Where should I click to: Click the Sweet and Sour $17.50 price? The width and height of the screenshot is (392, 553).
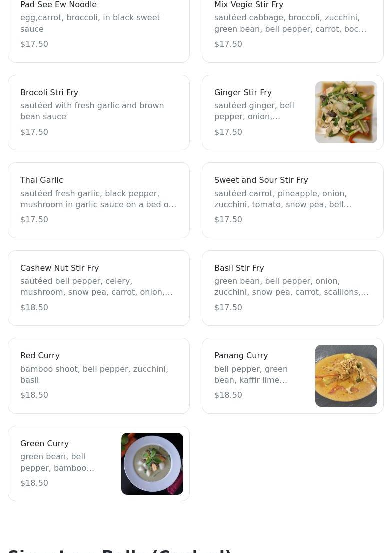(228, 220)
